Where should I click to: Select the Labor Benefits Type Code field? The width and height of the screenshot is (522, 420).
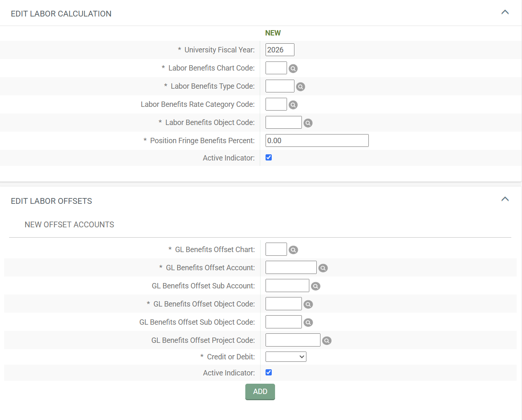280,86
